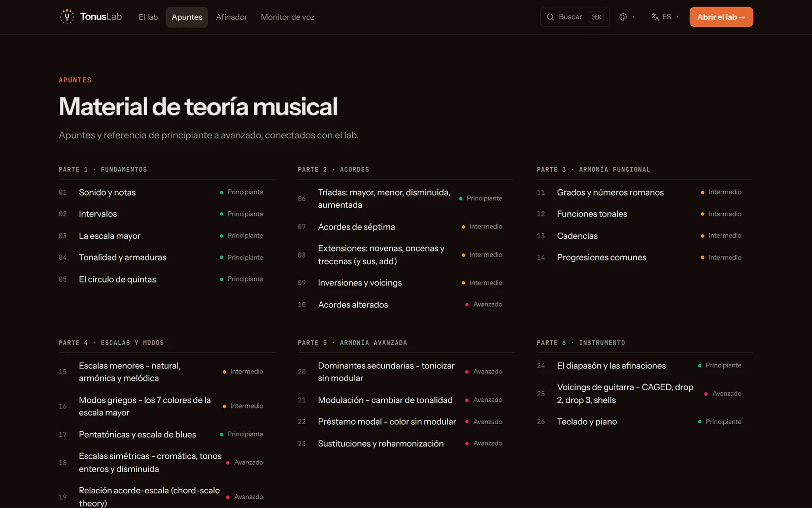The image size is (812, 508).
Task: Click the ⌘K shortcut badge
Action: [x=596, y=17]
